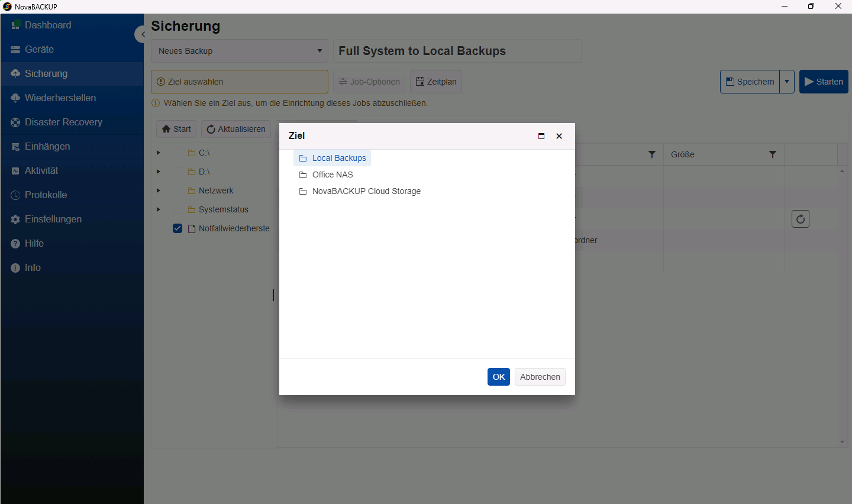Click the Speichern button

[x=750, y=82]
